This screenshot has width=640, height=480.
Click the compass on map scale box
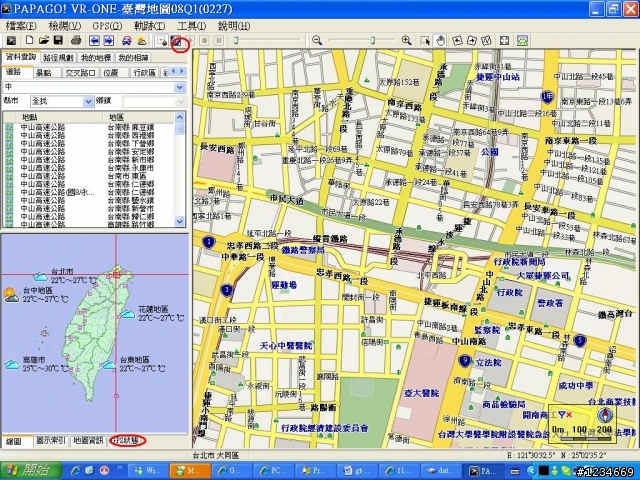605,415
